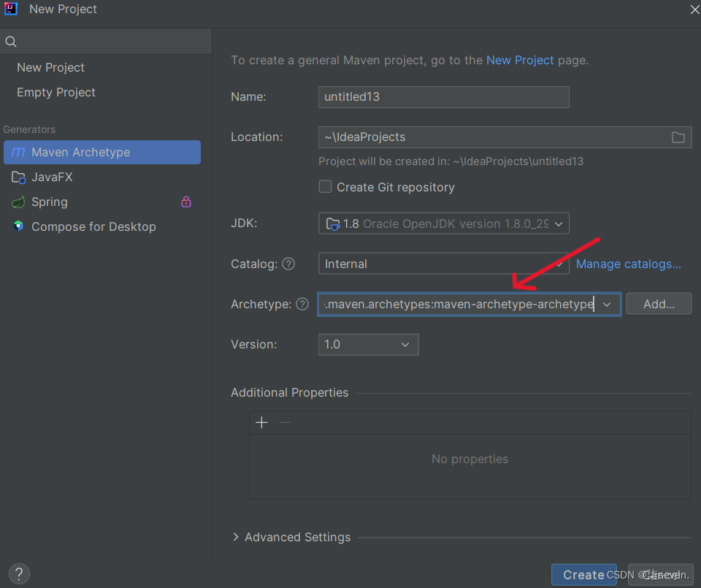Viewport: 701px width, 588px height.
Task: Click the Maven Archetype m icon
Action: [x=18, y=152]
